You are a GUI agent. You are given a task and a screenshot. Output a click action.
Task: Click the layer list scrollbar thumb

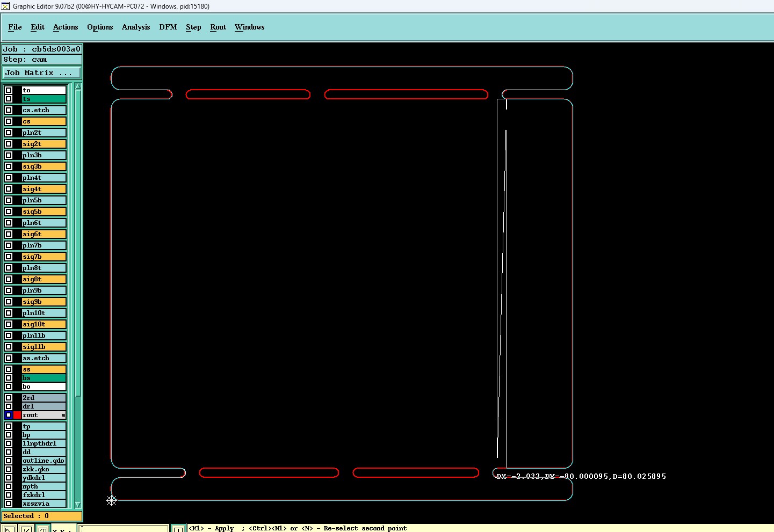point(78,243)
